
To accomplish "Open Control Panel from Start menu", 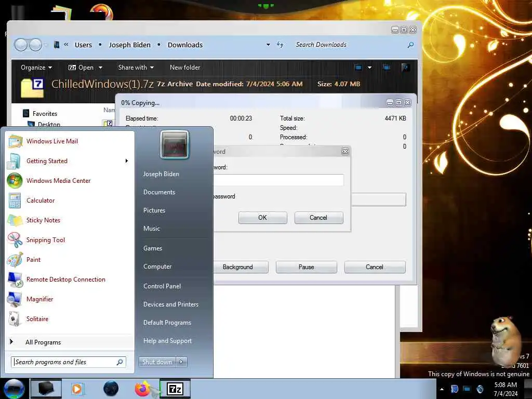I will point(162,286).
